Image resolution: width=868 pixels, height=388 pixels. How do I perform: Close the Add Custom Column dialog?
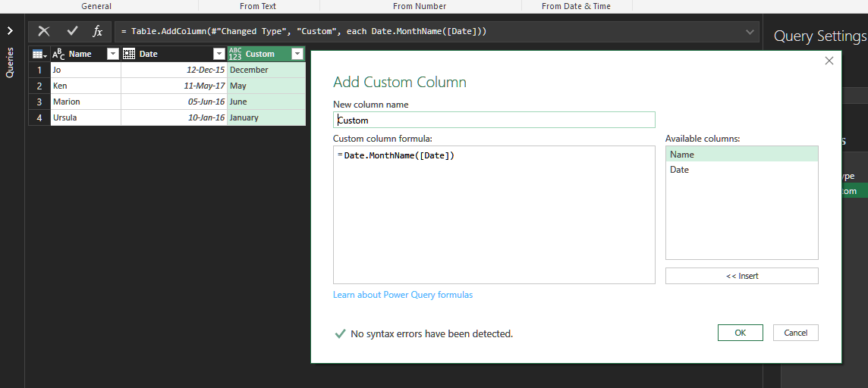pyautogui.click(x=829, y=61)
